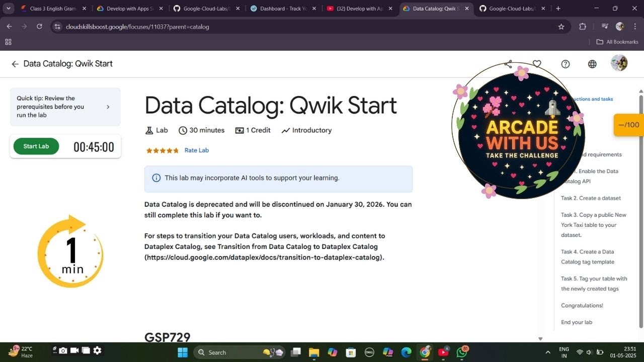644x362 pixels.
Task: Open Microsoft Store from the taskbar
Action: click(x=351, y=352)
